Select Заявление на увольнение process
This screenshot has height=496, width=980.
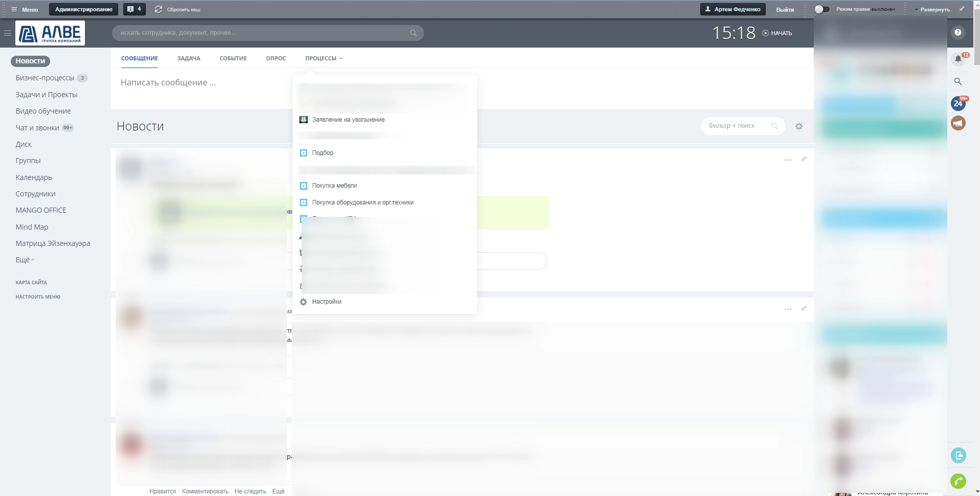[348, 120]
